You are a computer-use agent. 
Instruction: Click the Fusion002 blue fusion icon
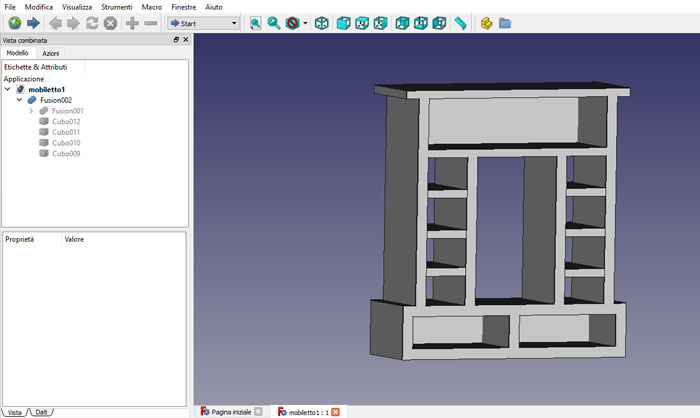[32, 100]
